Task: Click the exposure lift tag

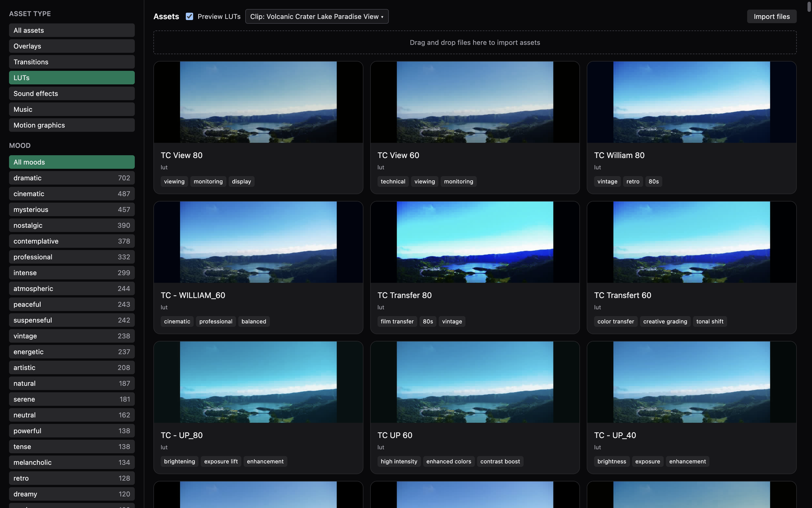Action: pyautogui.click(x=221, y=461)
